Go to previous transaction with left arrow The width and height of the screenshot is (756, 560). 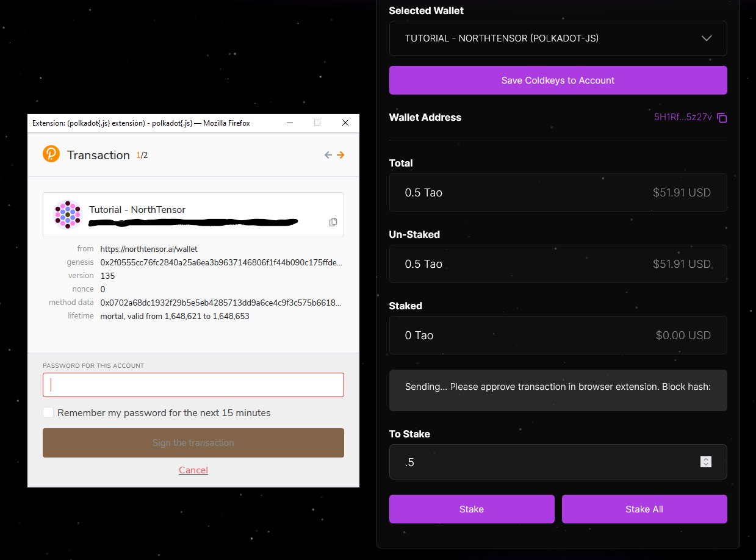328,155
